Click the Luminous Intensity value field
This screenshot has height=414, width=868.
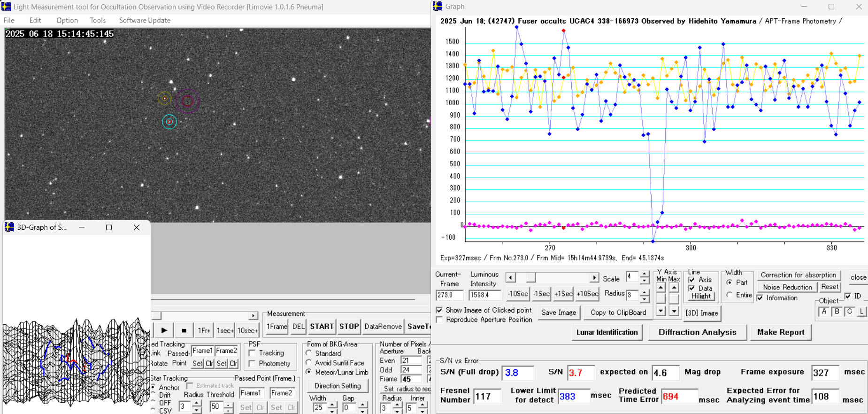[484, 295]
